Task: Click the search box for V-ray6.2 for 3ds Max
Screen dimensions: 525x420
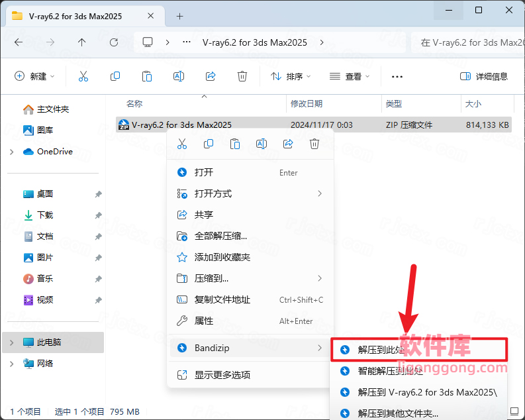Action: [x=468, y=42]
